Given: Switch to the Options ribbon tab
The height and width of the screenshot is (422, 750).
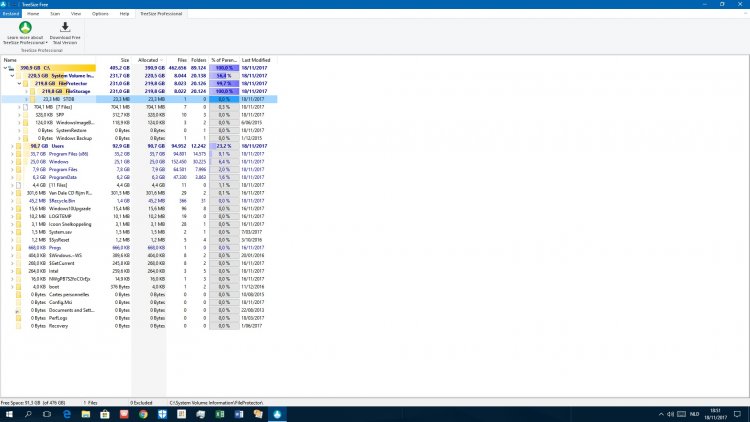Looking at the screenshot, I should click(x=100, y=14).
